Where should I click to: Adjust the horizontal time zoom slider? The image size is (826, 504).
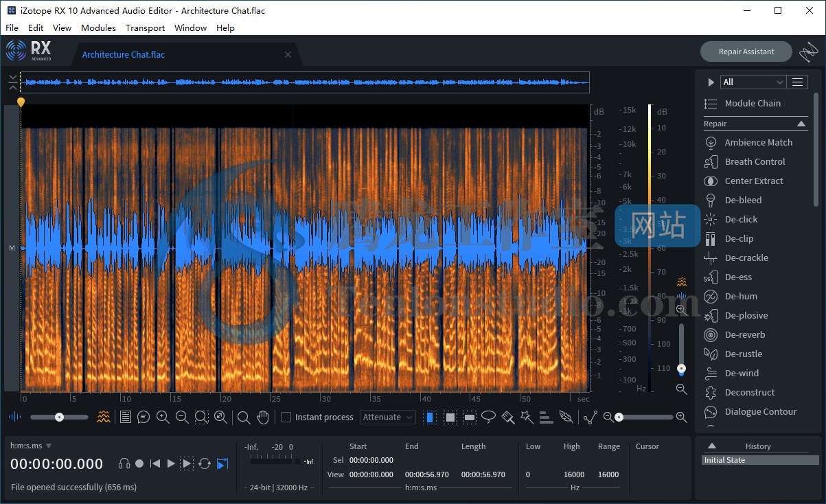pyautogui.click(x=645, y=417)
